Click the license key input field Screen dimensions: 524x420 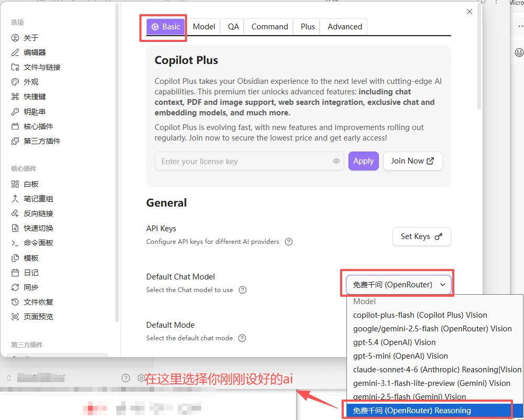tap(249, 161)
